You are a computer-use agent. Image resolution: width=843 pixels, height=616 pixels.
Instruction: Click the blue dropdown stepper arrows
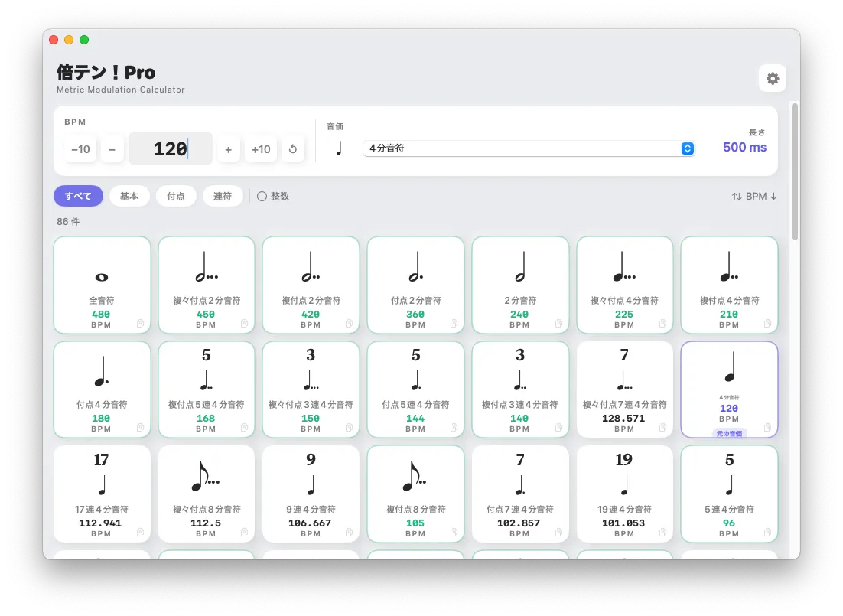point(688,148)
